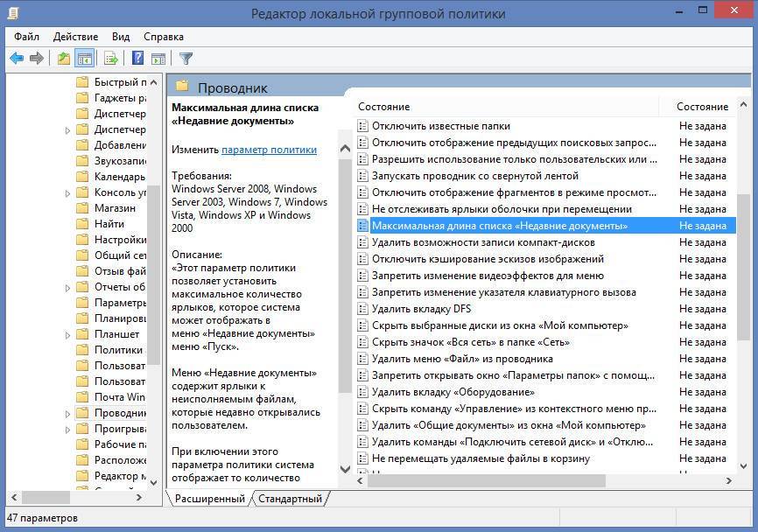This screenshot has height=532, width=758.
Task: Select the Магазин folder in tree
Action: 115,208
